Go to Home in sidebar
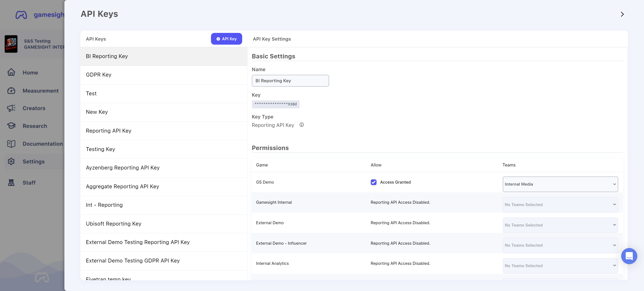Image resolution: width=644 pixels, height=291 pixels. [30, 72]
